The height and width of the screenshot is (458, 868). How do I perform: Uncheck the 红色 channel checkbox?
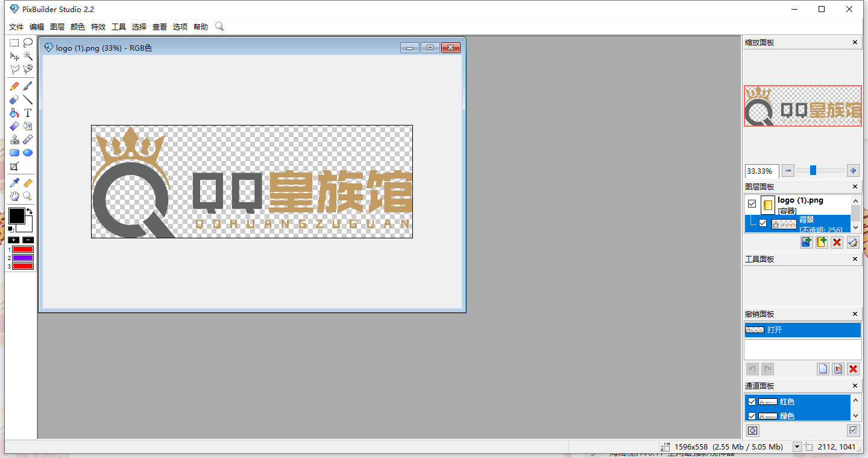click(x=752, y=402)
